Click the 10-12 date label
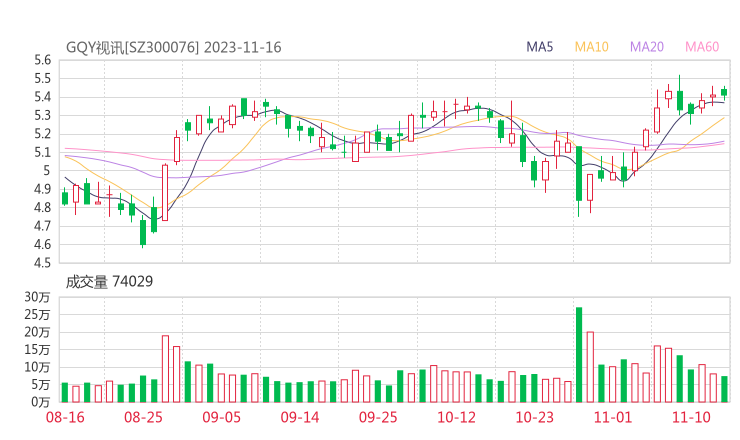Viewport: 740px width, 440px height. click(456, 417)
